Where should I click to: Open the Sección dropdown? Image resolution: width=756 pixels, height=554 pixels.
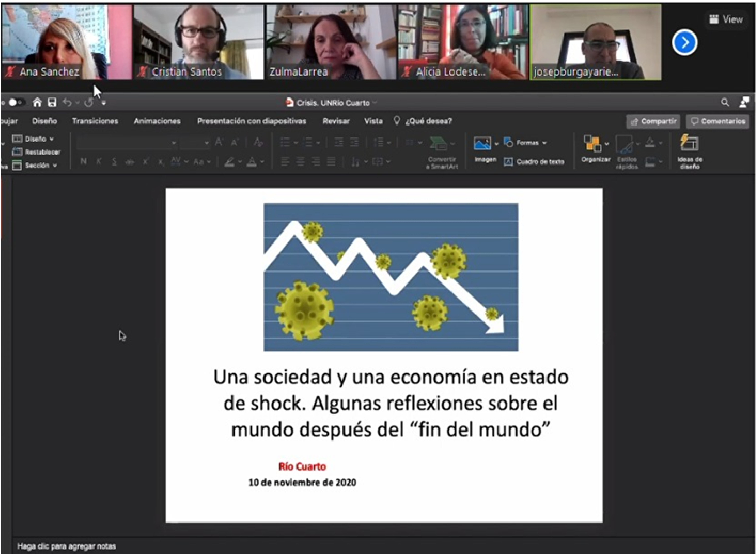click(x=35, y=165)
